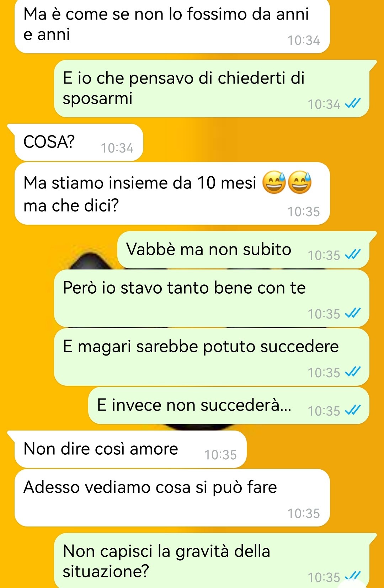Tap the double check on the 'Però io stavo tanto bene' message

click(353, 313)
